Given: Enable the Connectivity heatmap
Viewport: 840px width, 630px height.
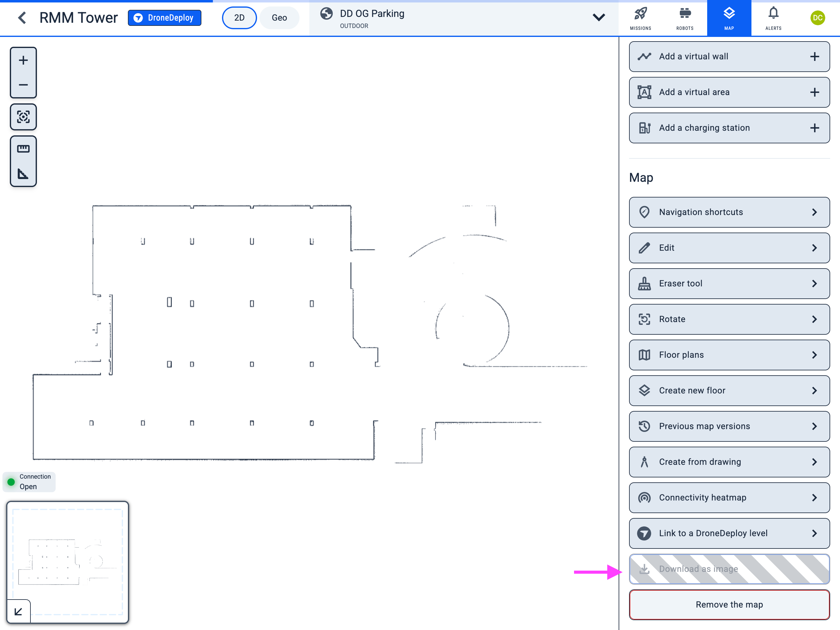Looking at the screenshot, I should [729, 497].
